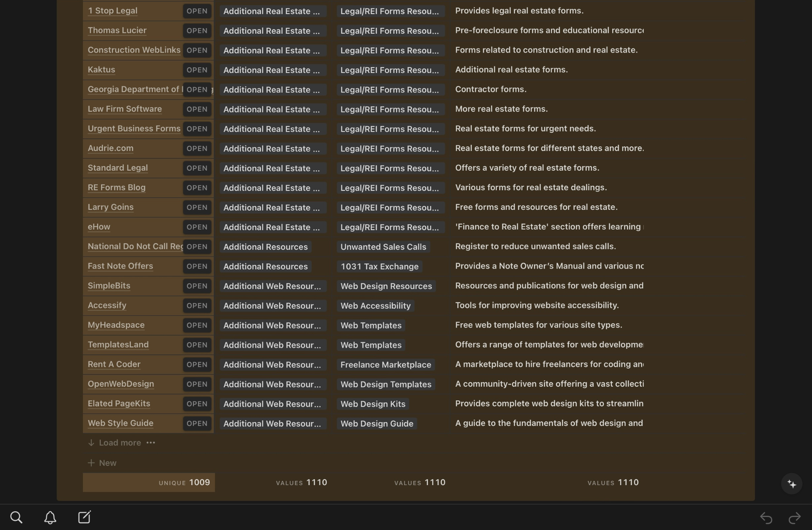812x530 pixels.
Task: Click the Accessify description cell
Action: coord(536,305)
